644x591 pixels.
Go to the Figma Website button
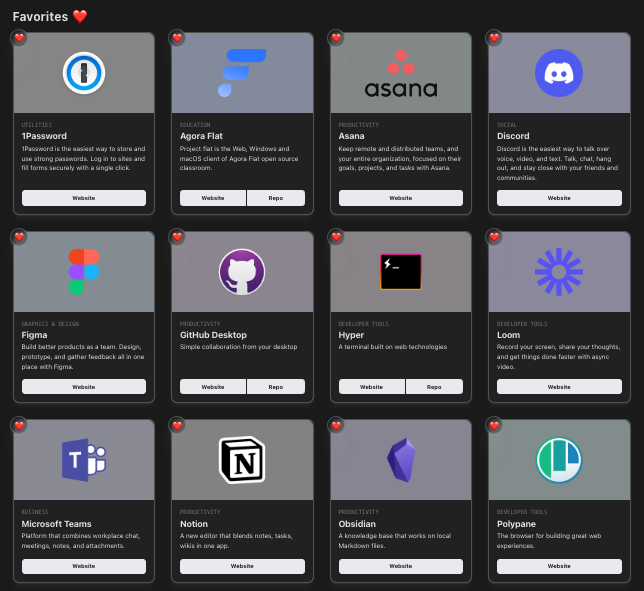[84, 387]
